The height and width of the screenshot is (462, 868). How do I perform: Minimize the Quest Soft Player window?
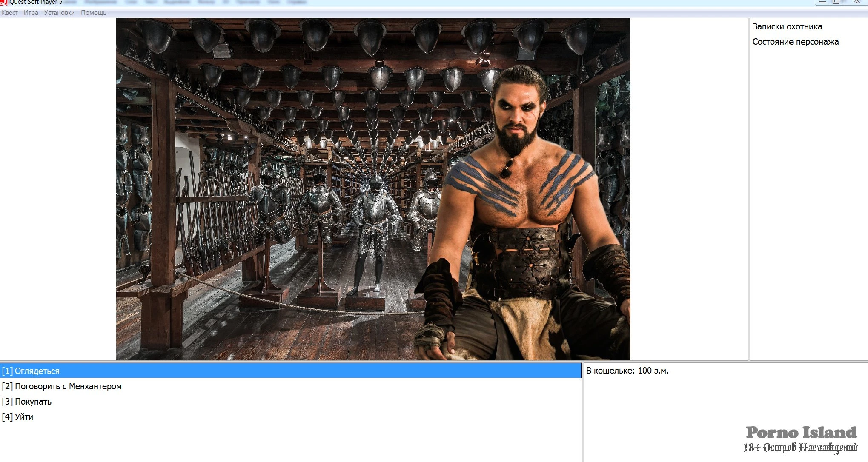tap(822, 2)
